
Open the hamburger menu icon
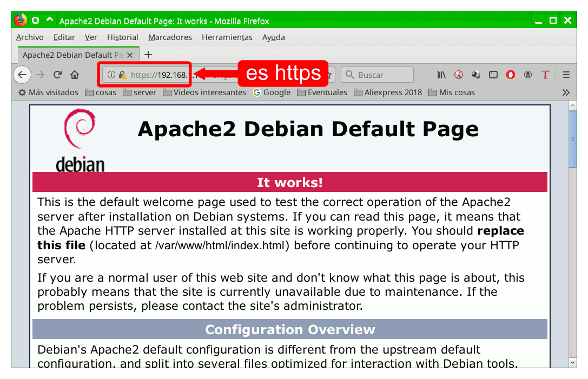tap(566, 75)
